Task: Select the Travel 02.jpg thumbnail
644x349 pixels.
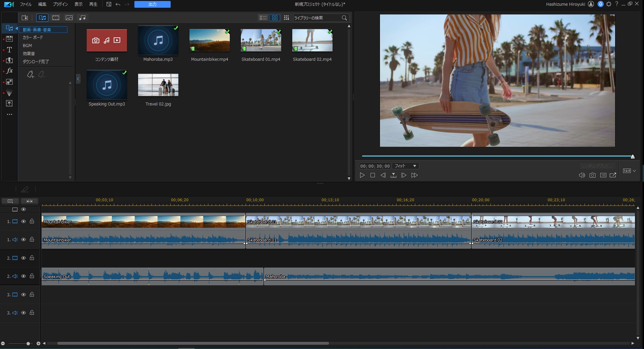Action: click(x=158, y=85)
